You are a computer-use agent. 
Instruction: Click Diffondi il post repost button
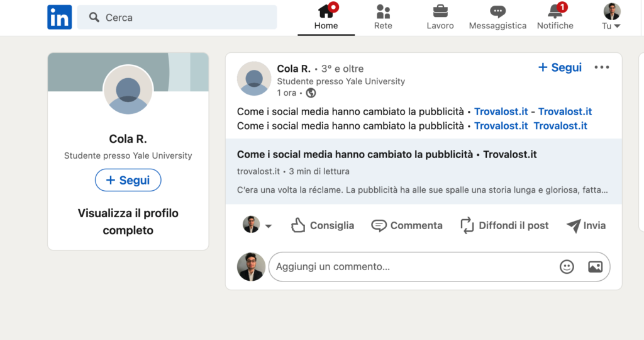(x=504, y=225)
